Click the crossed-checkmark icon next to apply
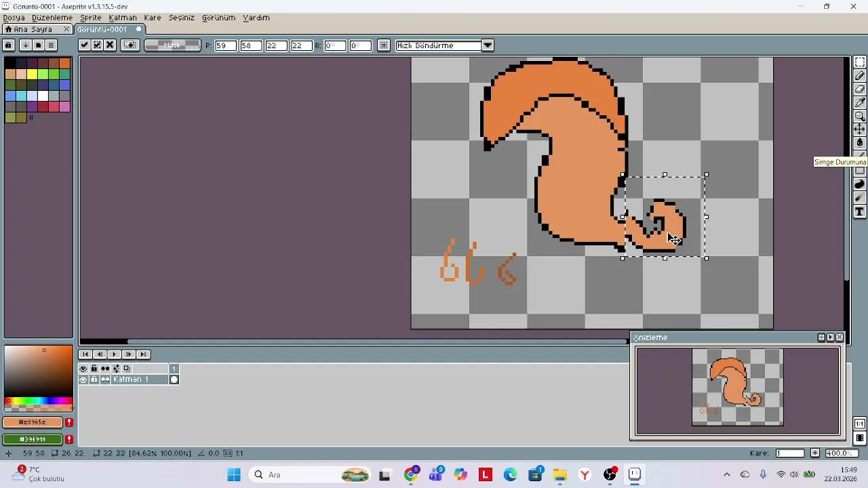 [x=97, y=45]
